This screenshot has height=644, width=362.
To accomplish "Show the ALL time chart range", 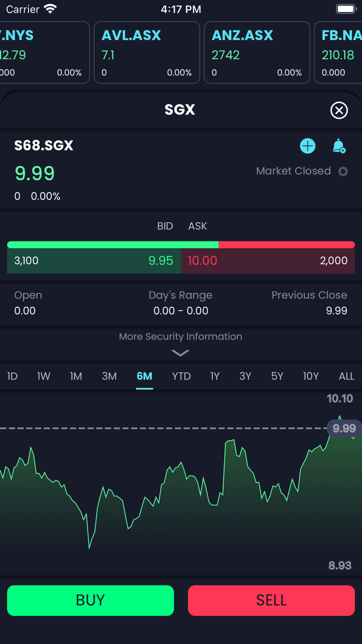I will tap(346, 376).
